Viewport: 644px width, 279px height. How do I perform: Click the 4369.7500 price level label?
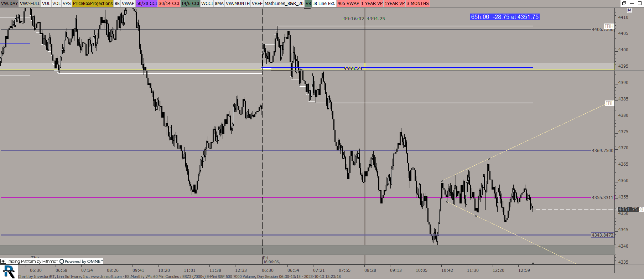pyautogui.click(x=602, y=151)
